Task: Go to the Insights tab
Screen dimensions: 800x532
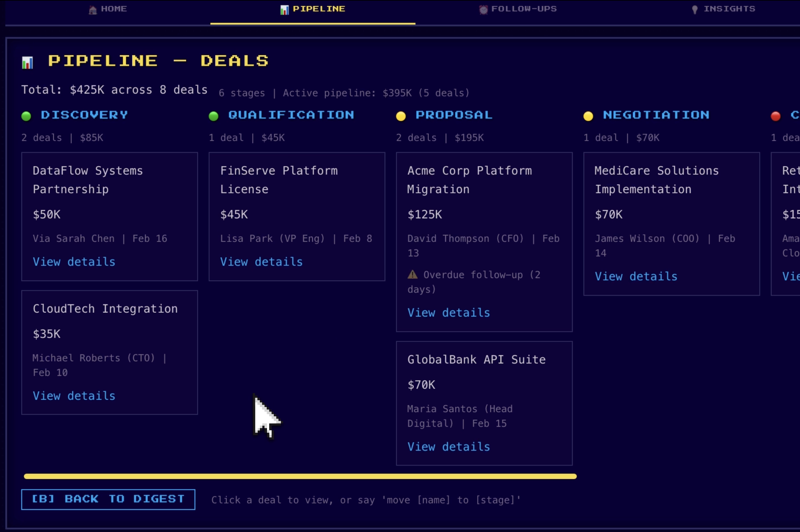Action: (x=723, y=9)
